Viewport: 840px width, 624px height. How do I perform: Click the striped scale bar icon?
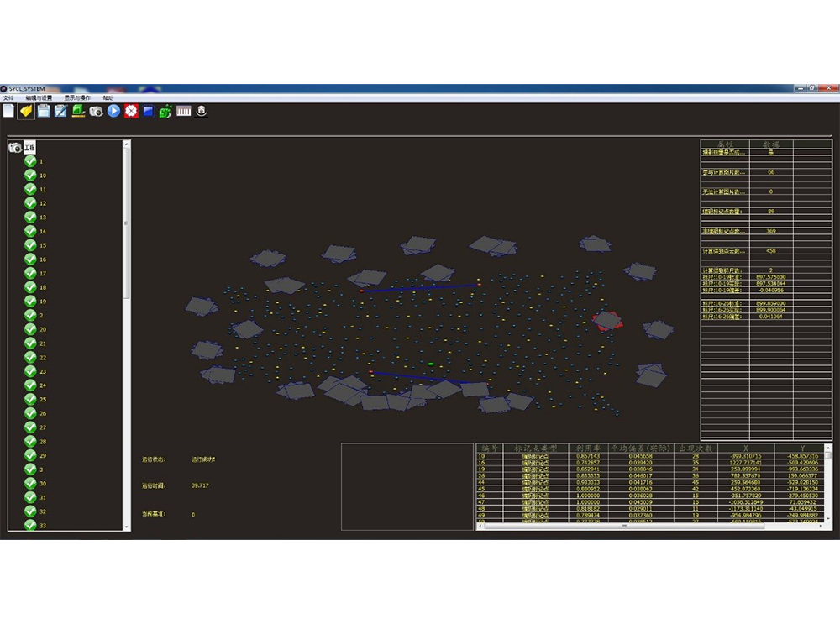[x=183, y=111]
